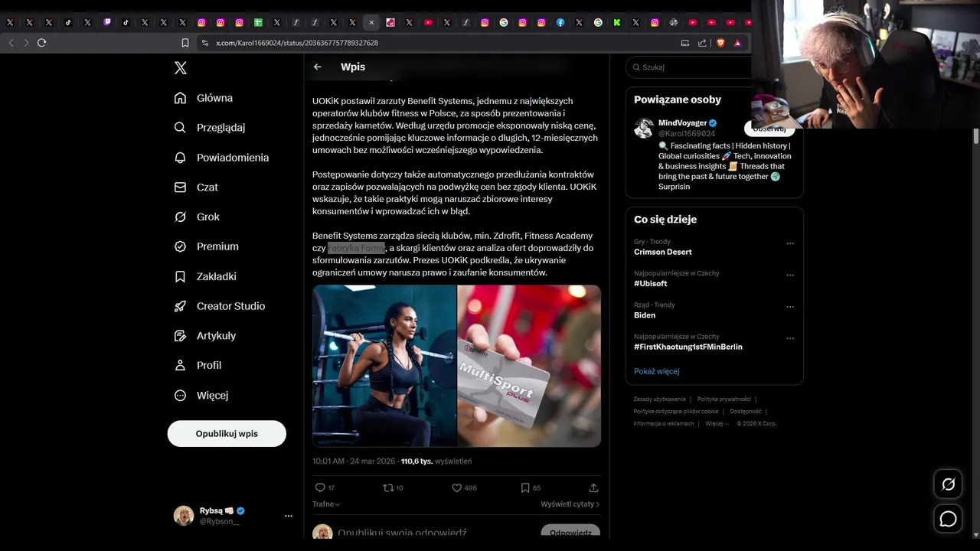Click the repost icon with 10
This screenshot has height=551, width=980.
pos(388,487)
